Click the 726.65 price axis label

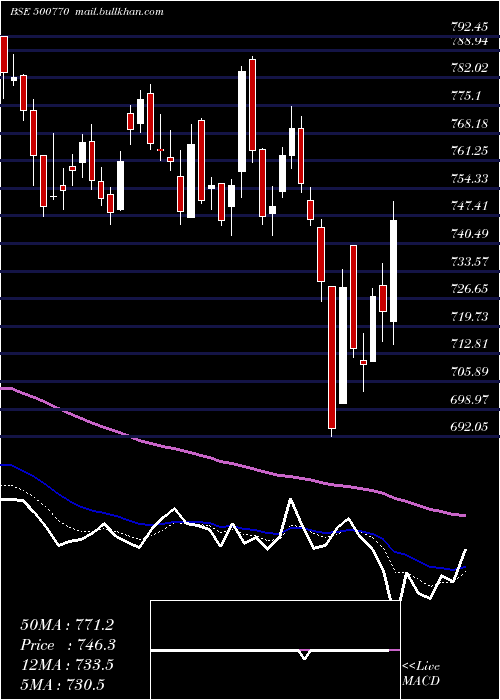(x=469, y=289)
